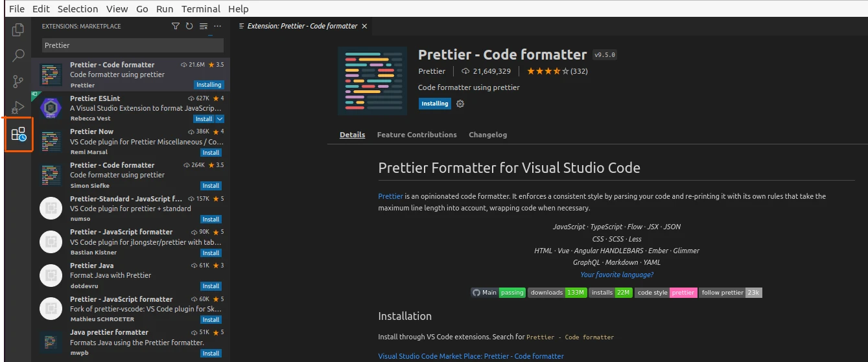Click the Prettier search input field
The width and height of the screenshot is (868, 362).
point(133,45)
